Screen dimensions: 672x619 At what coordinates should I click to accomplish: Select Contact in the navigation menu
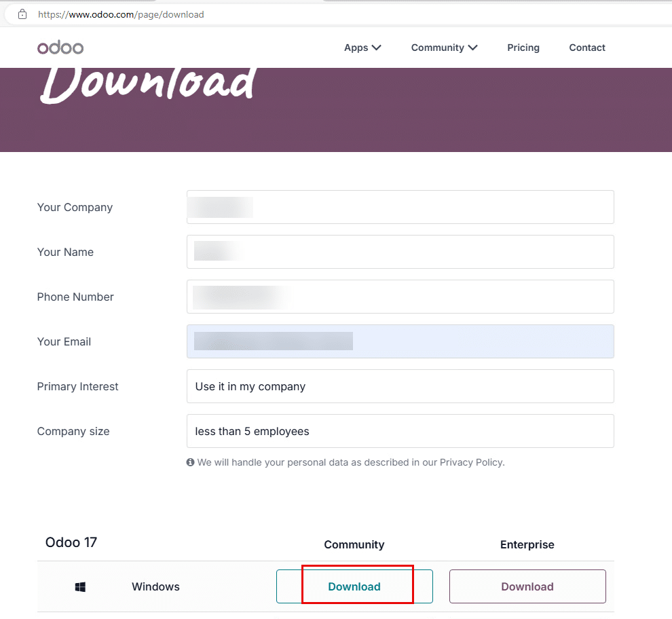click(x=586, y=48)
